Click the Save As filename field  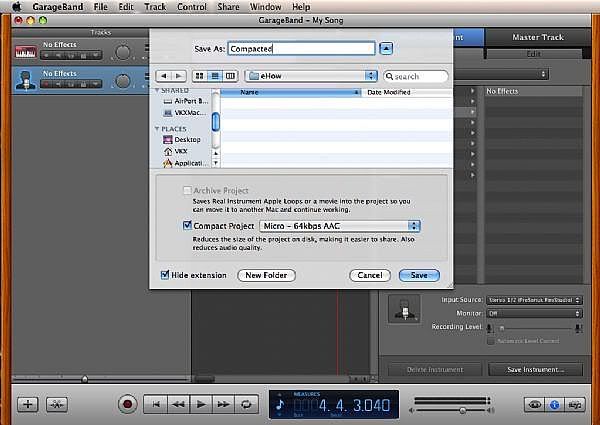pos(301,49)
